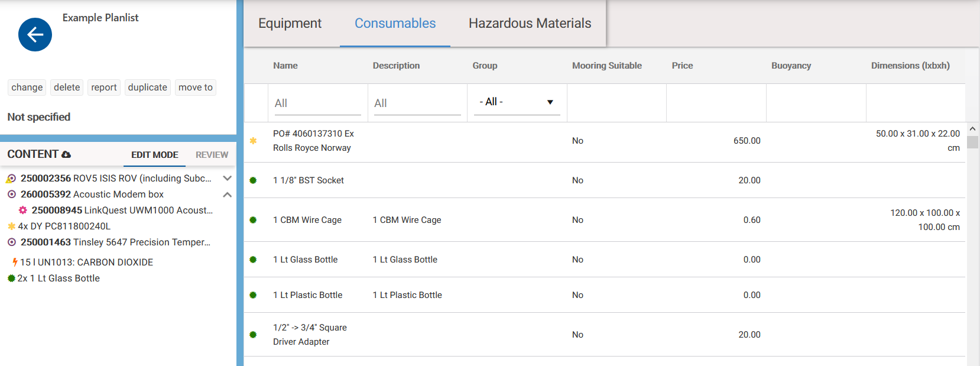
Task: Click the green badge icon for 1 1/8" BST Socket
Action: pyautogui.click(x=253, y=180)
